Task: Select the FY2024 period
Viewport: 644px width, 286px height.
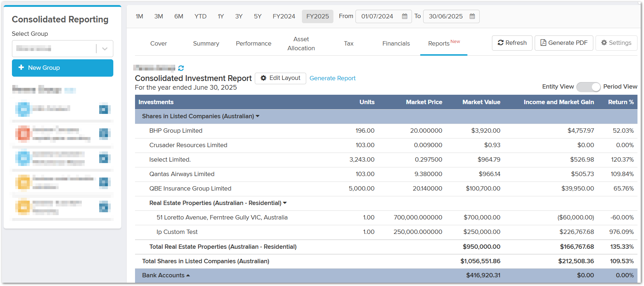Action: point(284,16)
